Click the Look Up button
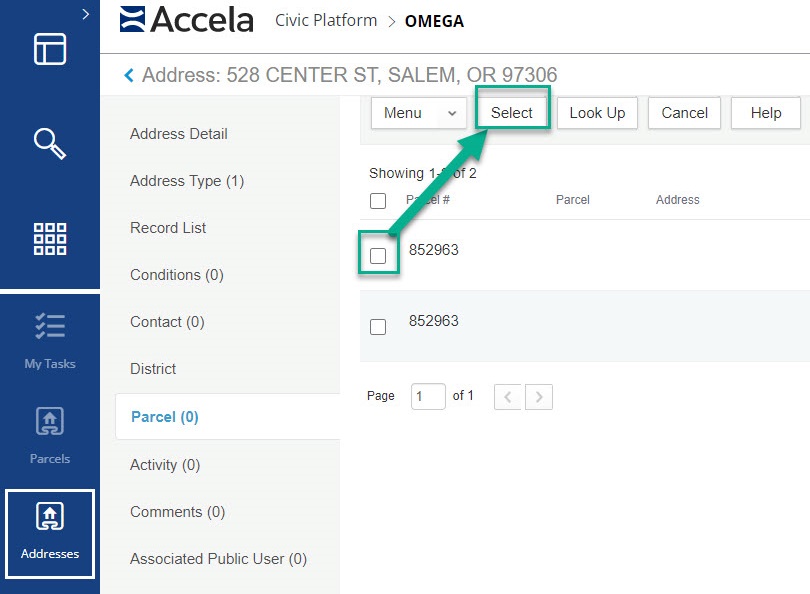Screen dimensions: 810x594 [x=597, y=113]
